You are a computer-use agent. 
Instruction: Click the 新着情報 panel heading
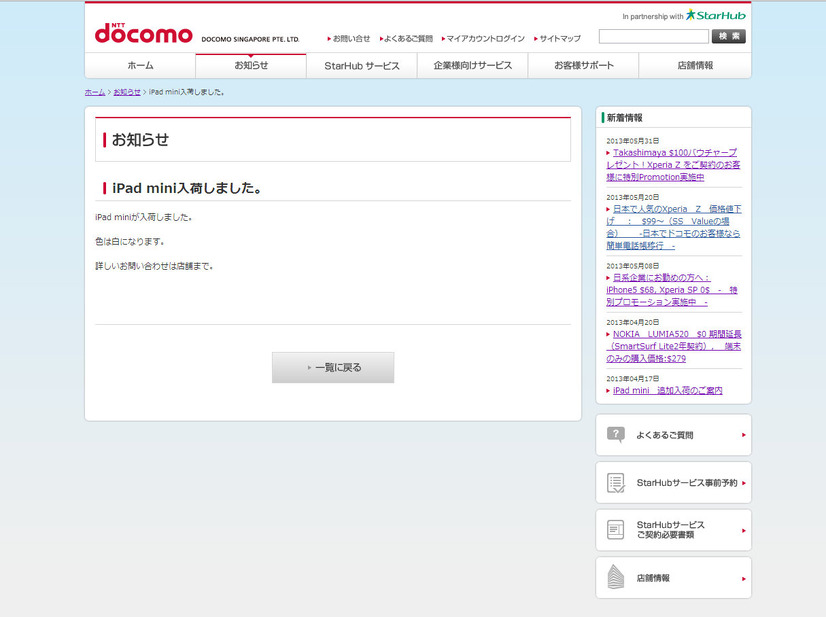click(624, 117)
